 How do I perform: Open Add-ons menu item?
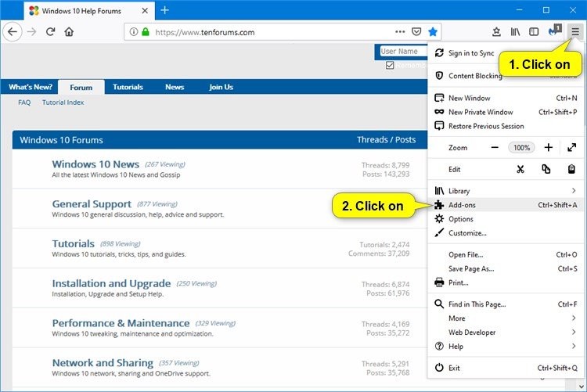tap(506, 205)
